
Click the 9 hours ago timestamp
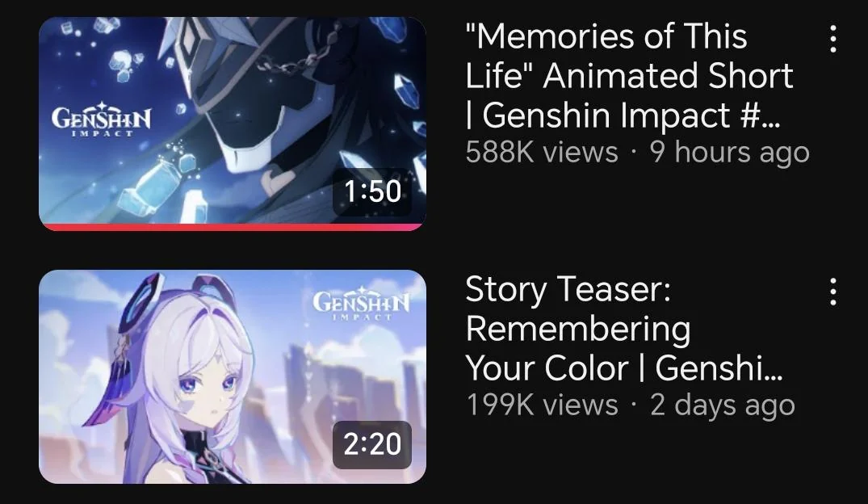click(729, 152)
